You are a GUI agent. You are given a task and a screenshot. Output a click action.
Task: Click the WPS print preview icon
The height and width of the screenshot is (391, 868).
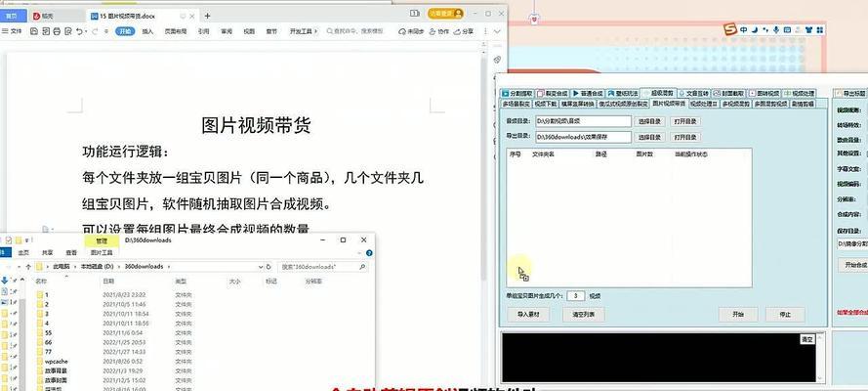[68, 31]
